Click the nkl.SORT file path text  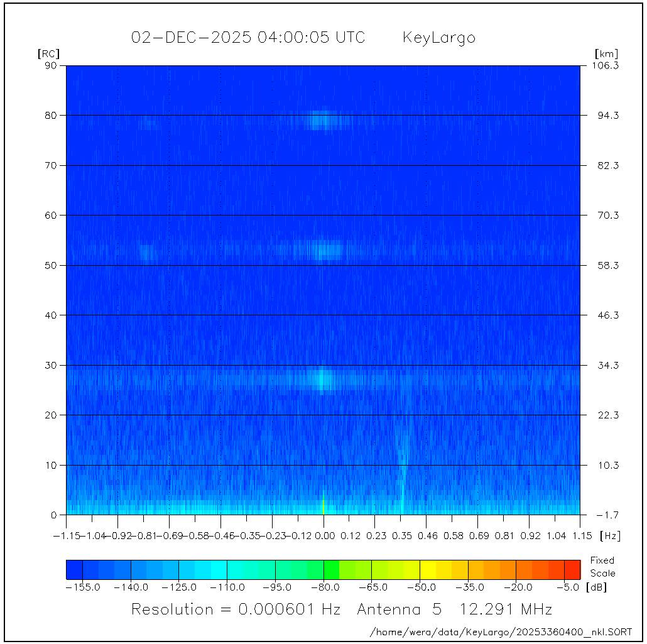coord(501,631)
